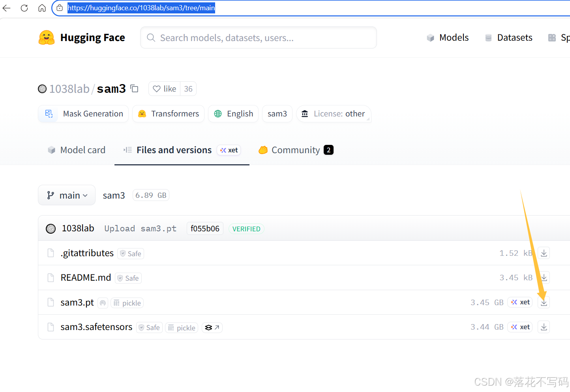Filter by Mask Generation tag
The width and height of the screenshot is (570, 392).
tap(83, 114)
